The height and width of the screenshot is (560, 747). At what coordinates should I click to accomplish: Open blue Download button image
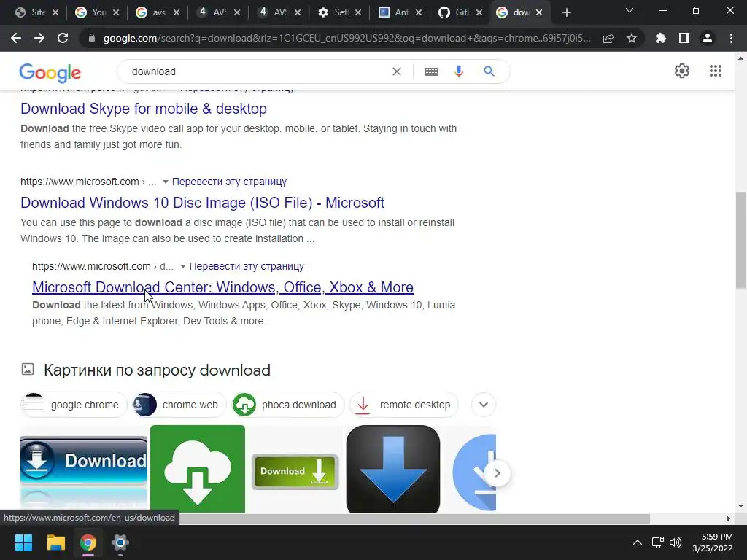point(84,469)
